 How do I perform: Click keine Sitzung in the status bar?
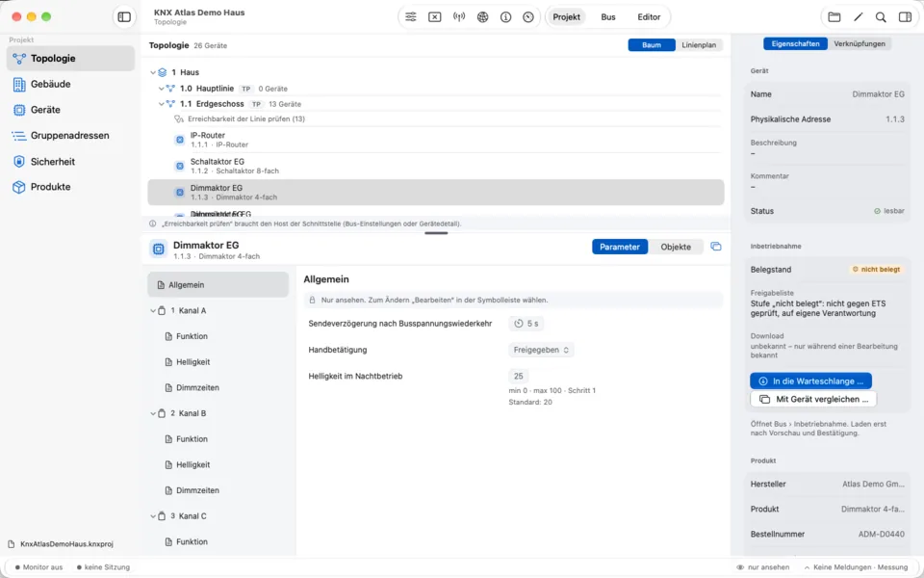click(103, 567)
